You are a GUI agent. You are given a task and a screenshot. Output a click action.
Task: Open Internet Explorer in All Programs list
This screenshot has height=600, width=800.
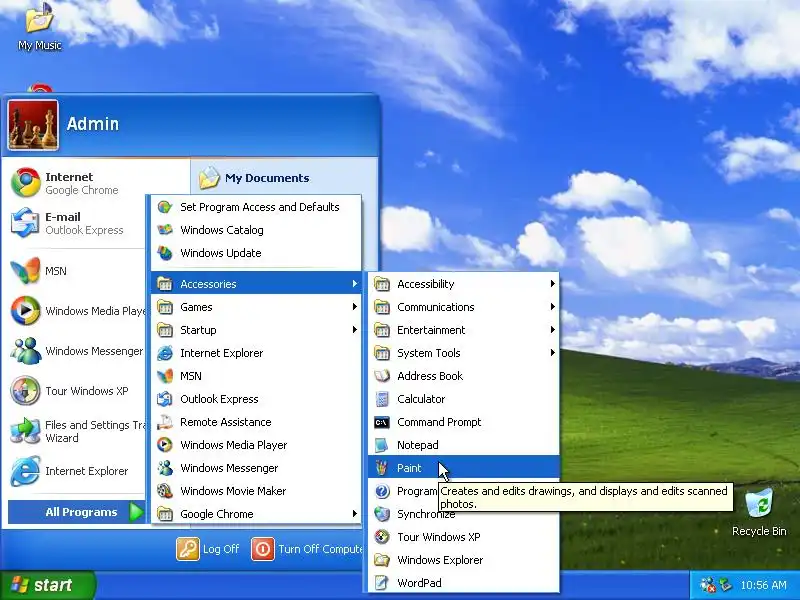tap(256, 353)
